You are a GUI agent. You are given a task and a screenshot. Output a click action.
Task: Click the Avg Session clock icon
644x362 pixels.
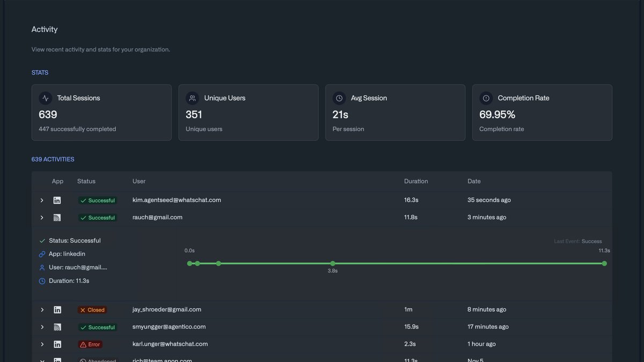(x=339, y=98)
